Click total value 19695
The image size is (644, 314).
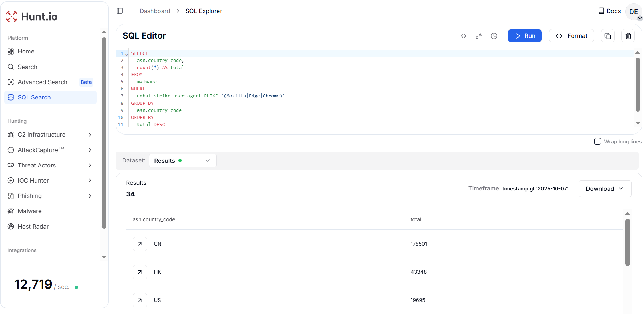(418, 300)
